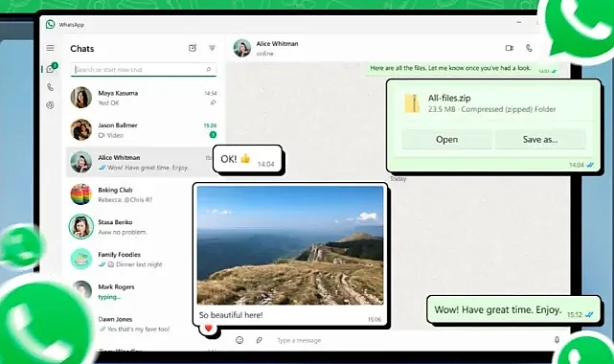The height and width of the screenshot is (364, 614).
Task: Open the Maya Kasuma chat
Action: pos(144,98)
